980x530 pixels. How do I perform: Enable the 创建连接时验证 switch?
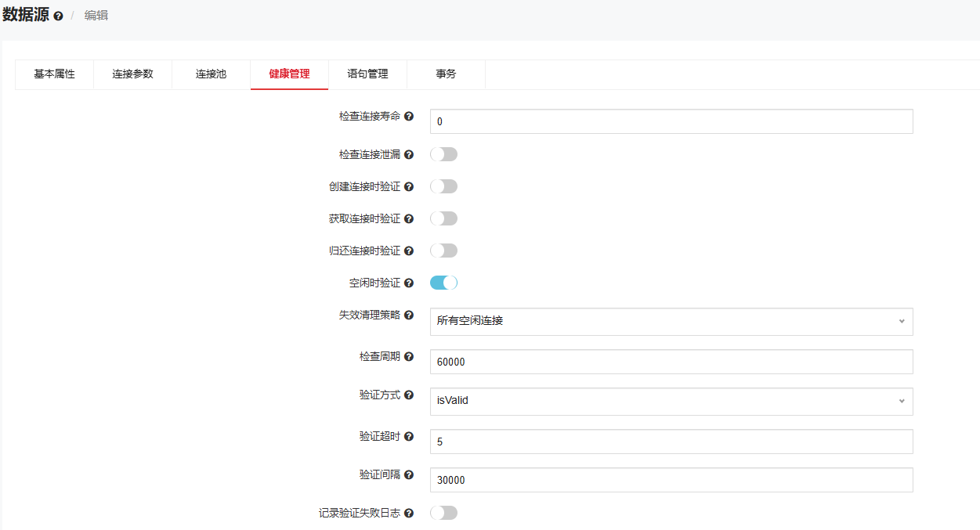pos(443,186)
